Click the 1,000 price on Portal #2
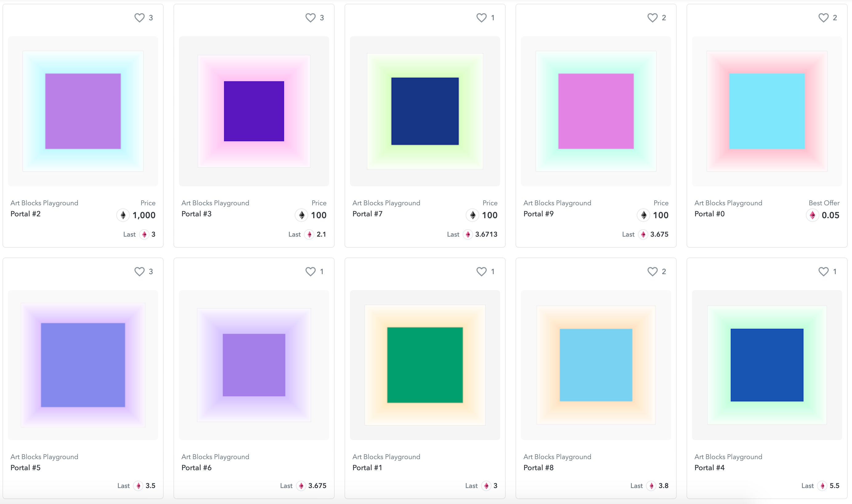Image resolution: width=852 pixels, height=504 pixels. click(x=144, y=215)
